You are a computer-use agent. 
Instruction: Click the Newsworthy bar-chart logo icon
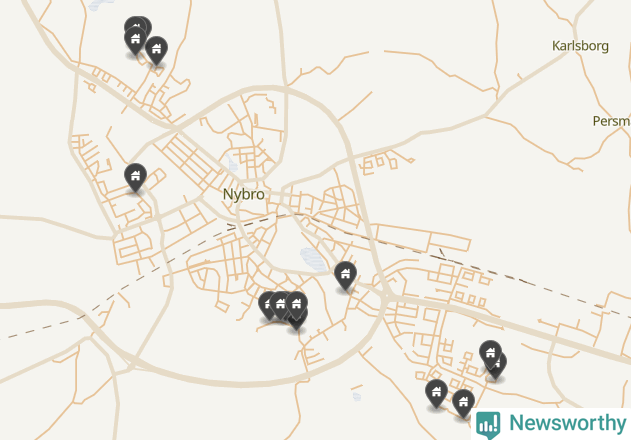click(488, 425)
